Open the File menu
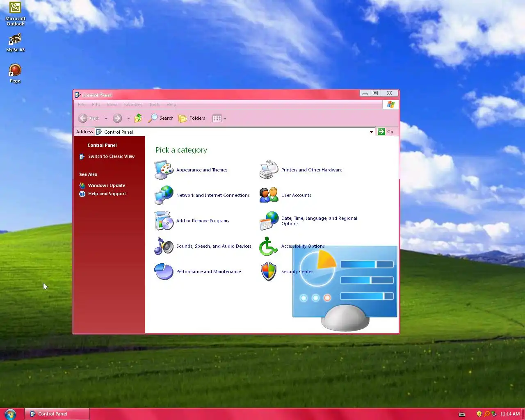 82,105
